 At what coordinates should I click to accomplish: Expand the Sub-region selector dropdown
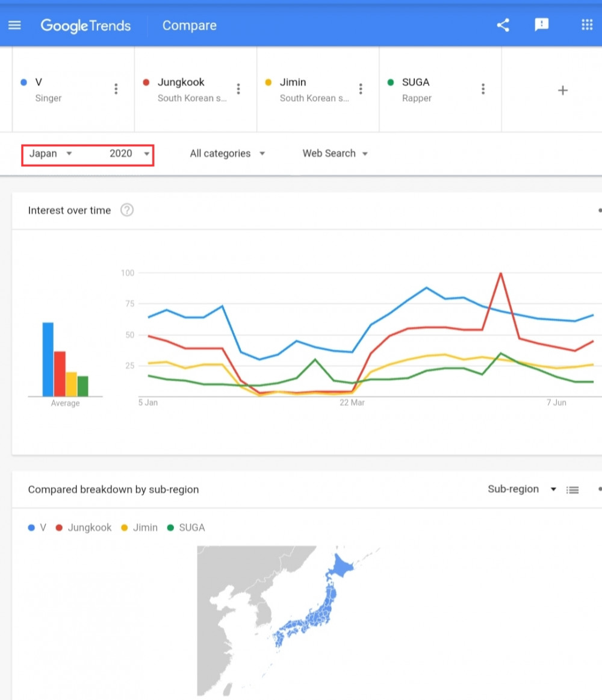(x=522, y=489)
